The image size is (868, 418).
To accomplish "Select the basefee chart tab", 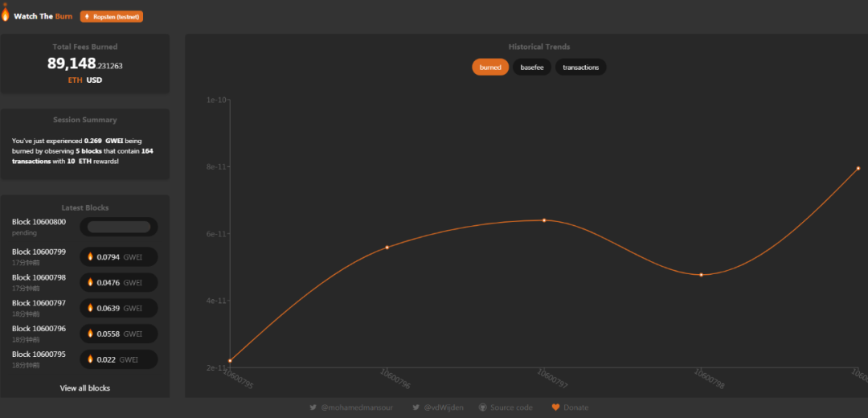I will point(532,68).
